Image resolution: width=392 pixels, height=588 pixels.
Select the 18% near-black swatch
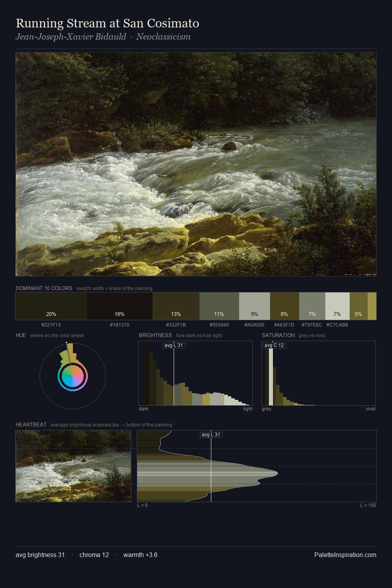tap(120, 306)
